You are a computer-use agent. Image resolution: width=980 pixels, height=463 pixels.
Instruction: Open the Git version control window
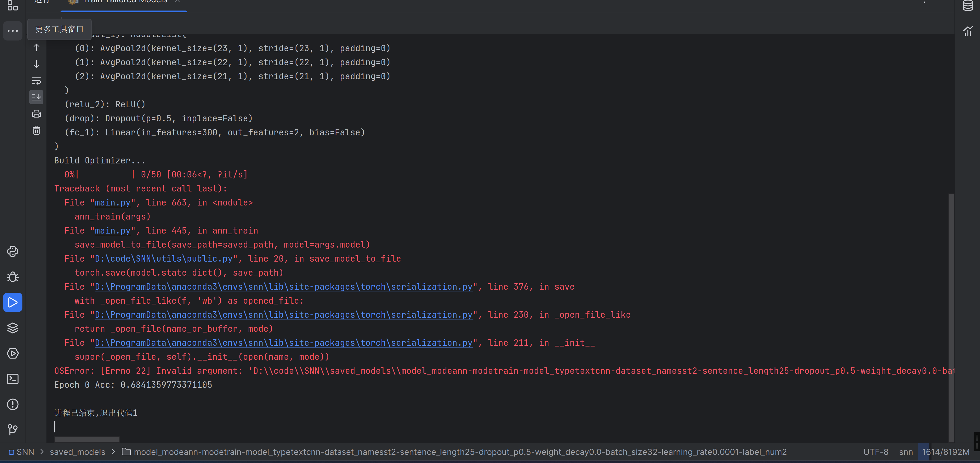[13, 430]
